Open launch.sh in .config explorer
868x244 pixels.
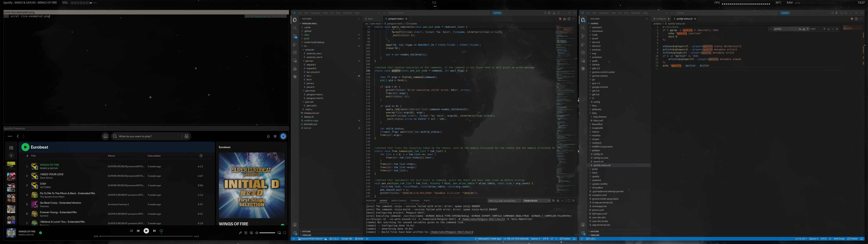click(619, 161)
